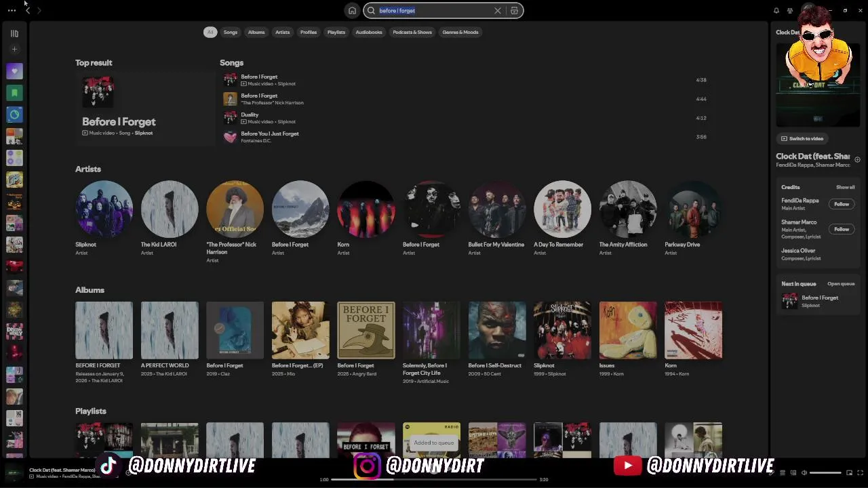Viewport: 868px width, 488px height.
Task: Filter results by Genres & Moods
Action: pos(460,32)
